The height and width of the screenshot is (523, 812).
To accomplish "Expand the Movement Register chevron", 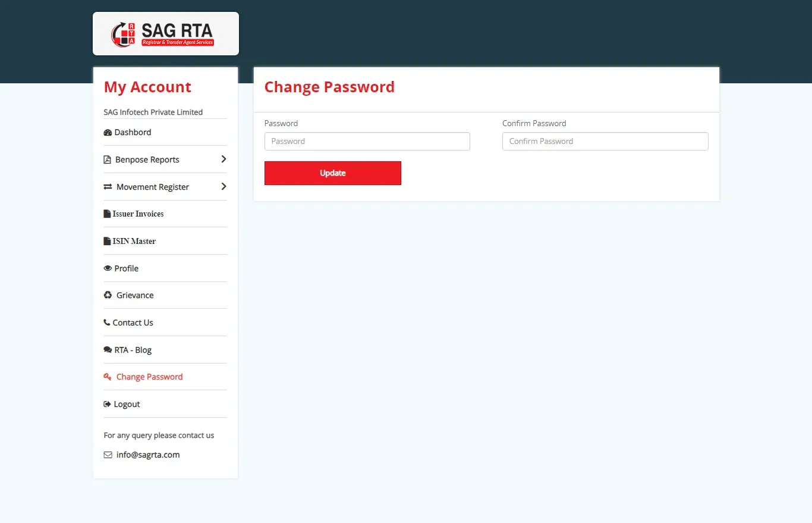I will pyautogui.click(x=224, y=187).
